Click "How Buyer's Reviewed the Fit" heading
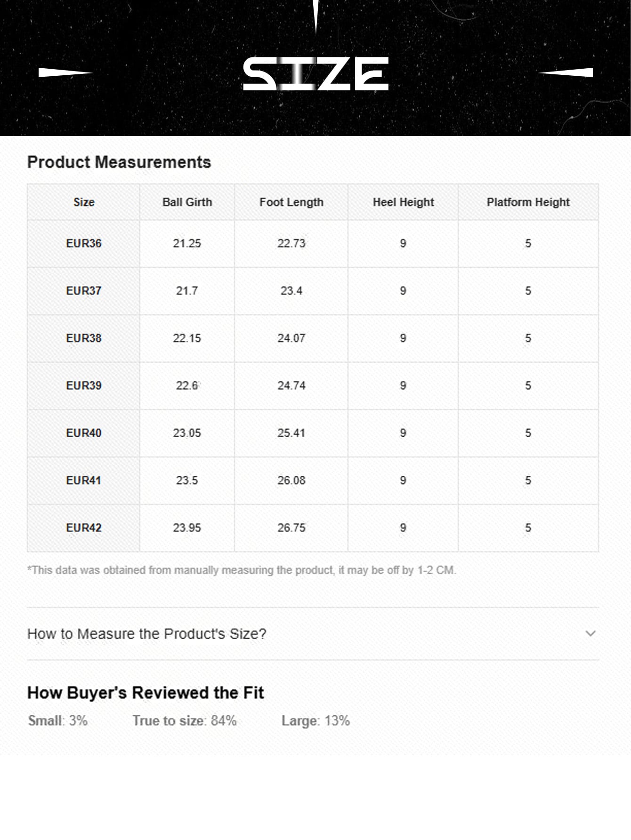 146,693
